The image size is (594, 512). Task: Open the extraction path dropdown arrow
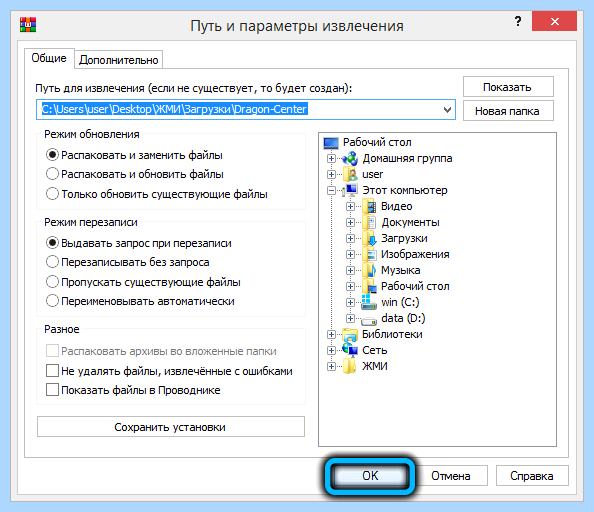447,110
